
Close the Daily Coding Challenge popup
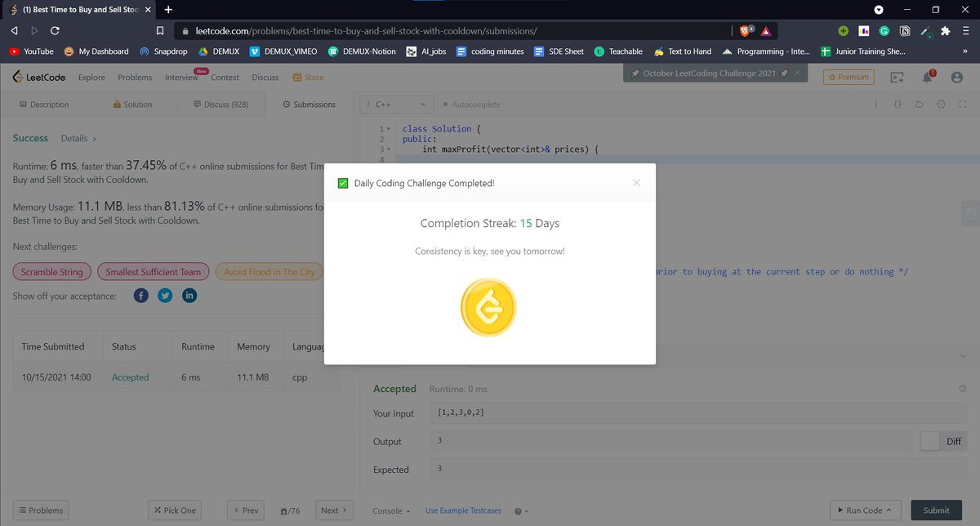click(636, 183)
